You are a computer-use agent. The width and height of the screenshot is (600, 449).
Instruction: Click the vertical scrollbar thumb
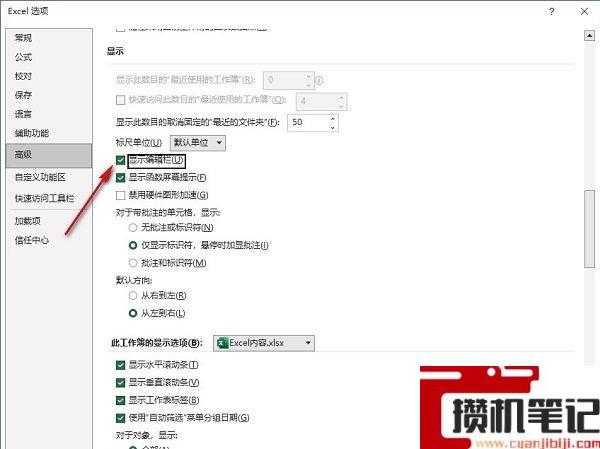(589, 229)
